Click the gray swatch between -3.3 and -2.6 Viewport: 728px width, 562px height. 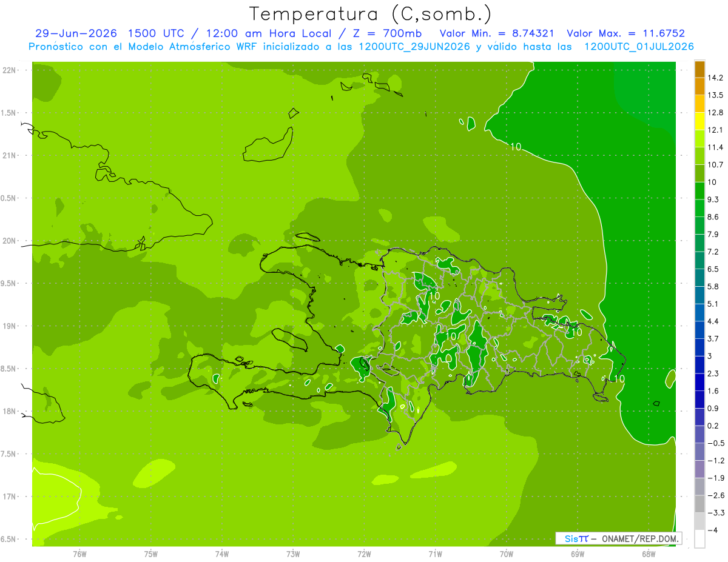click(699, 504)
